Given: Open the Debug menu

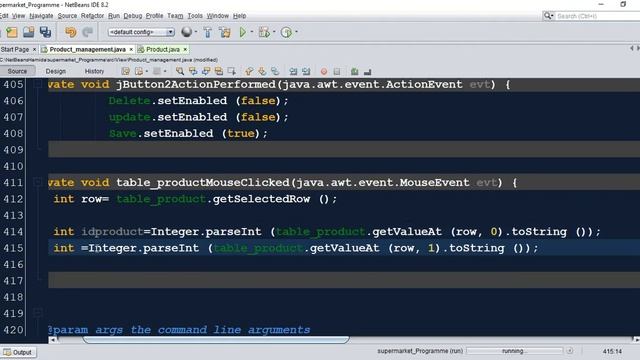Looking at the screenshot, I should tap(133, 16).
